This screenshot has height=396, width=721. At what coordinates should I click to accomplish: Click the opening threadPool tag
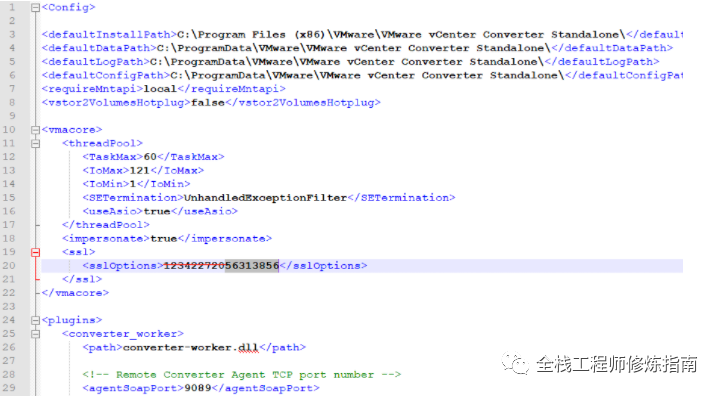(x=103, y=143)
